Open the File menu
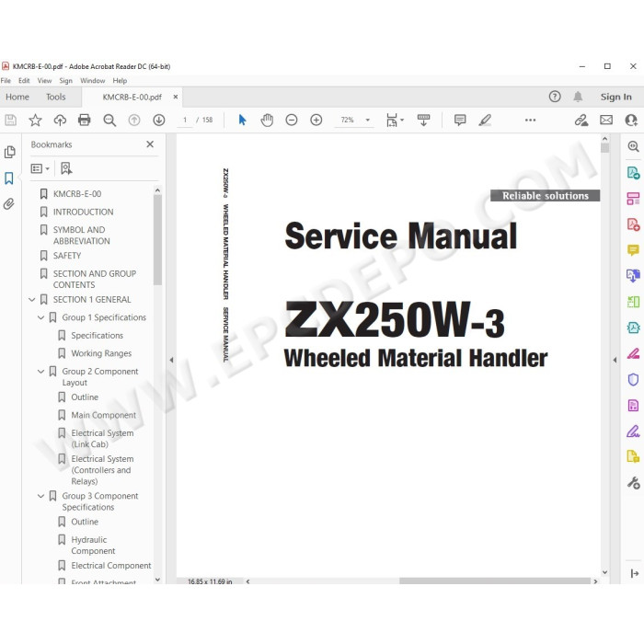Image resolution: width=644 pixels, height=644 pixels. click(x=6, y=81)
